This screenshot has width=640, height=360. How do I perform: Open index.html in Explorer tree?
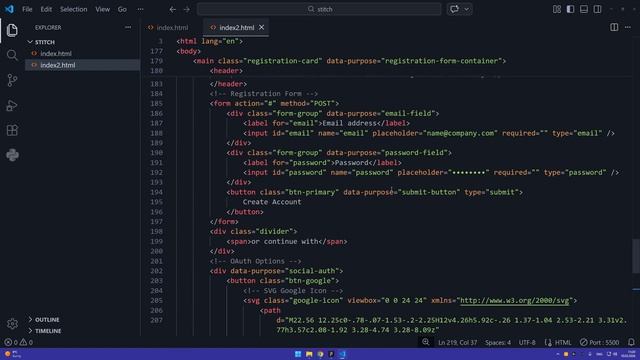(56, 53)
